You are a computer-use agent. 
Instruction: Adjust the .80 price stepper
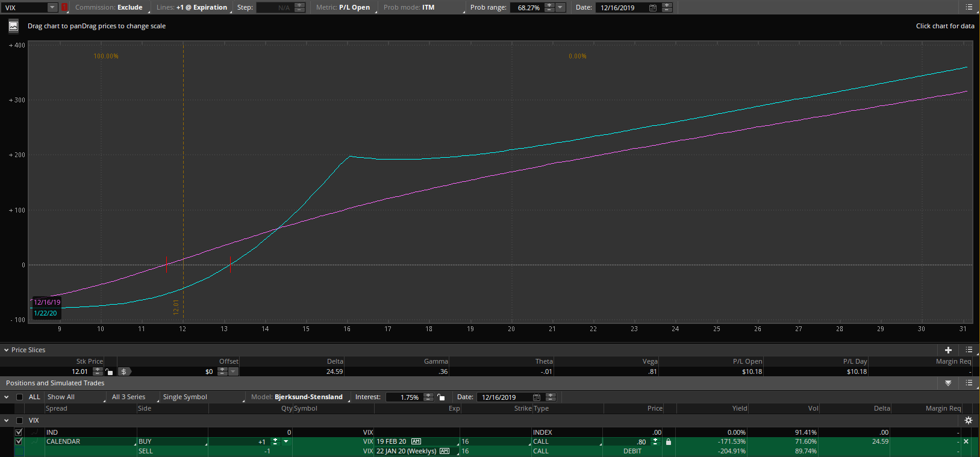tap(655, 441)
